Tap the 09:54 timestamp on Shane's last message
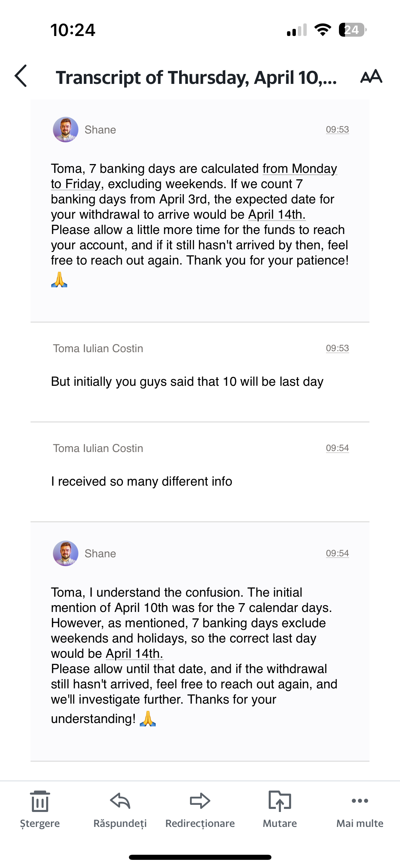Viewport: 400px width, 868px height. point(337,554)
